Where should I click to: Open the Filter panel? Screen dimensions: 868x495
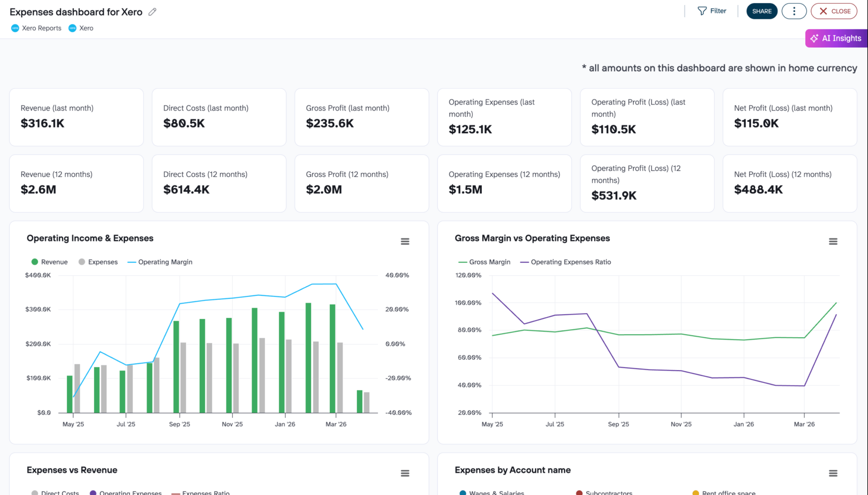[x=712, y=11]
